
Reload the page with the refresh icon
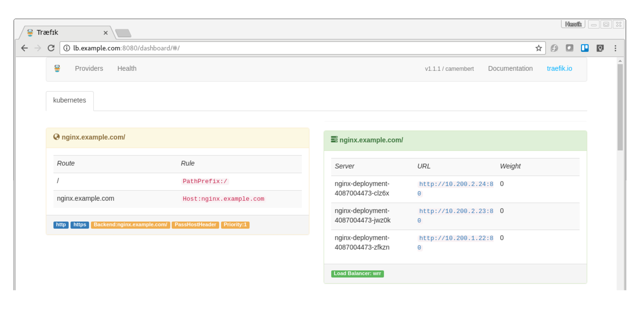51,48
